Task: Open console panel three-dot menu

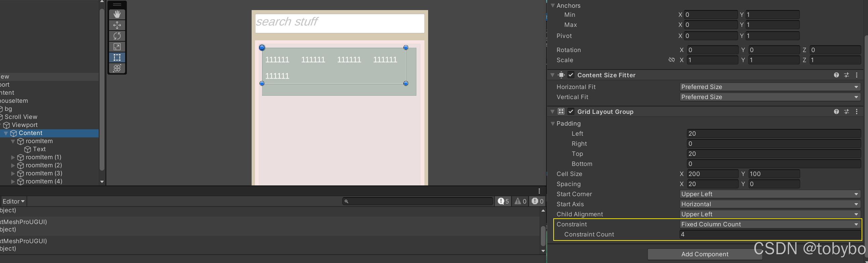Action: coord(539,191)
